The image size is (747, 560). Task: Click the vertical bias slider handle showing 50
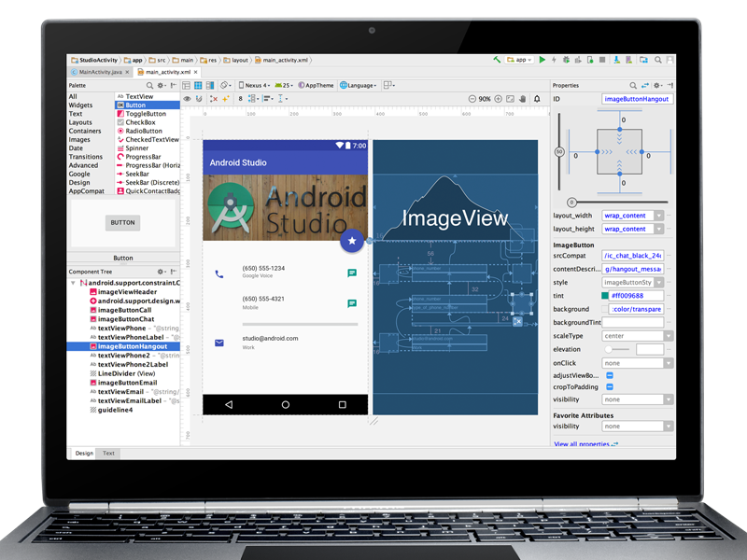pos(559,152)
